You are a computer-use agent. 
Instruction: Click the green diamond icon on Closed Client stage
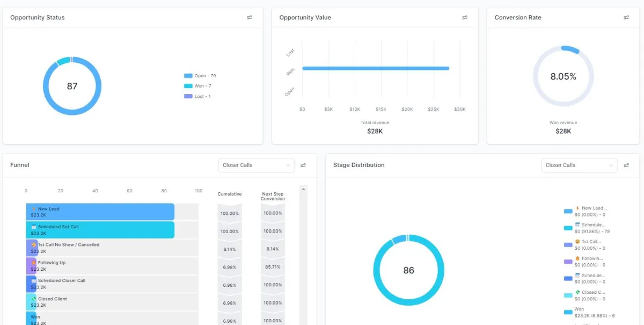point(35,298)
